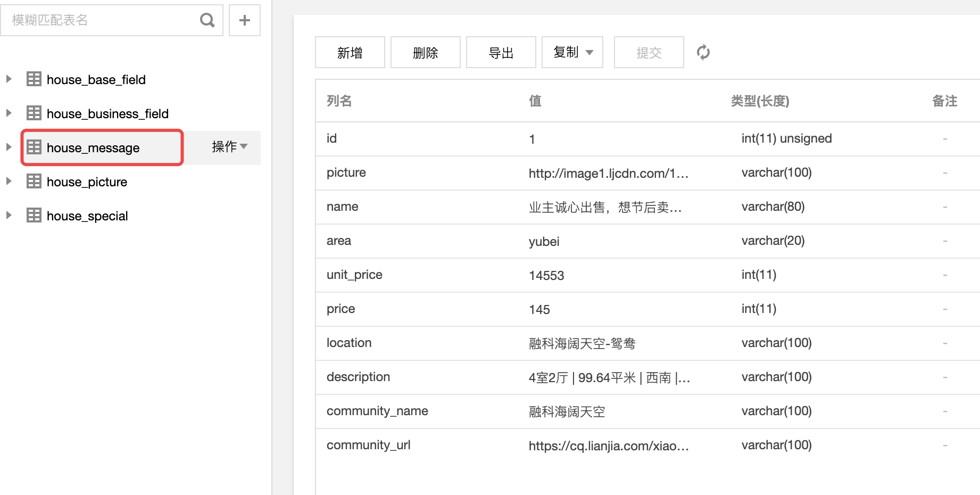
Task: Click the varchar(100) type in description row
Action: pyautogui.click(x=777, y=377)
